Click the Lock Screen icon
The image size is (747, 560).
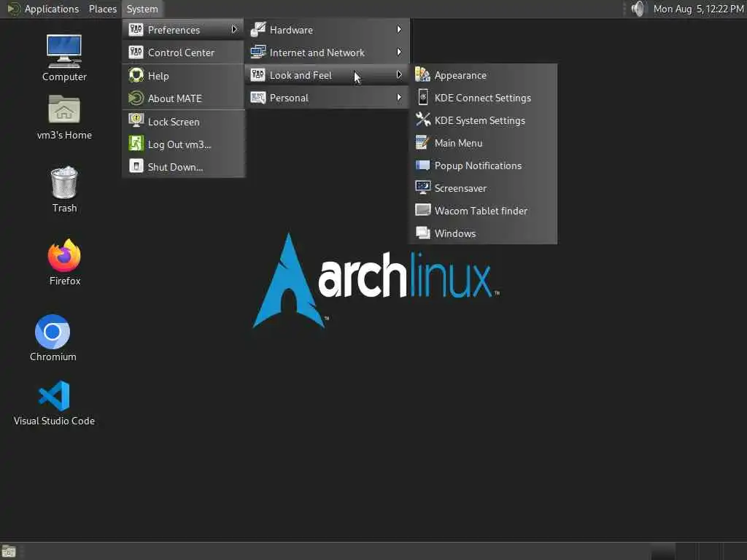point(136,121)
